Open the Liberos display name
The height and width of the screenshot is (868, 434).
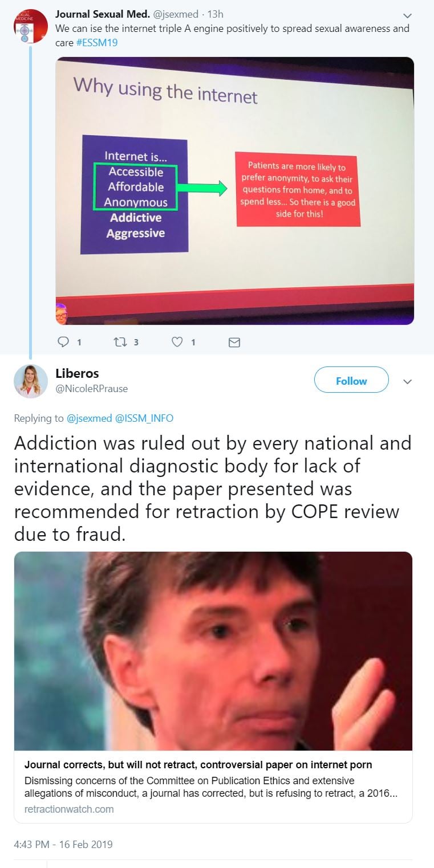[x=77, y=373]
